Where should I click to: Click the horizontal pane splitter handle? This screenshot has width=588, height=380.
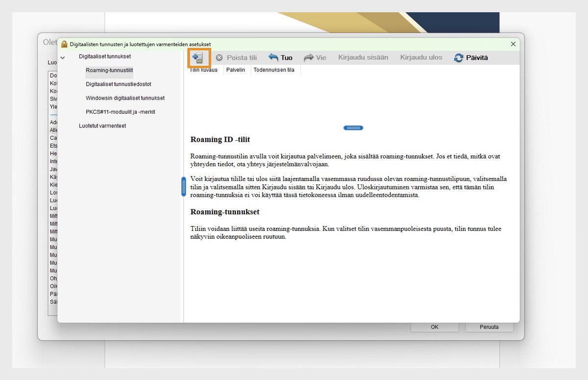point(353,128)
